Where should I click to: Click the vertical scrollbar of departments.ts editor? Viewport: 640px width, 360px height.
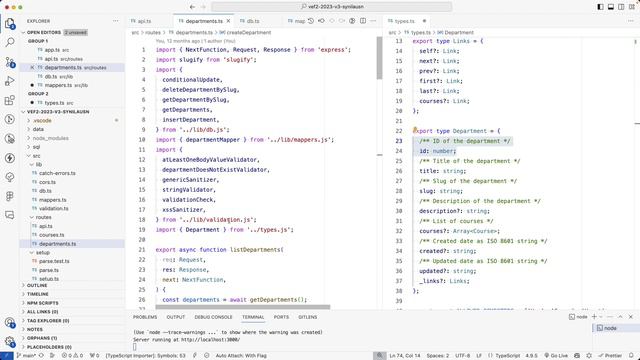pyautogui.click(x=380, y=58)
